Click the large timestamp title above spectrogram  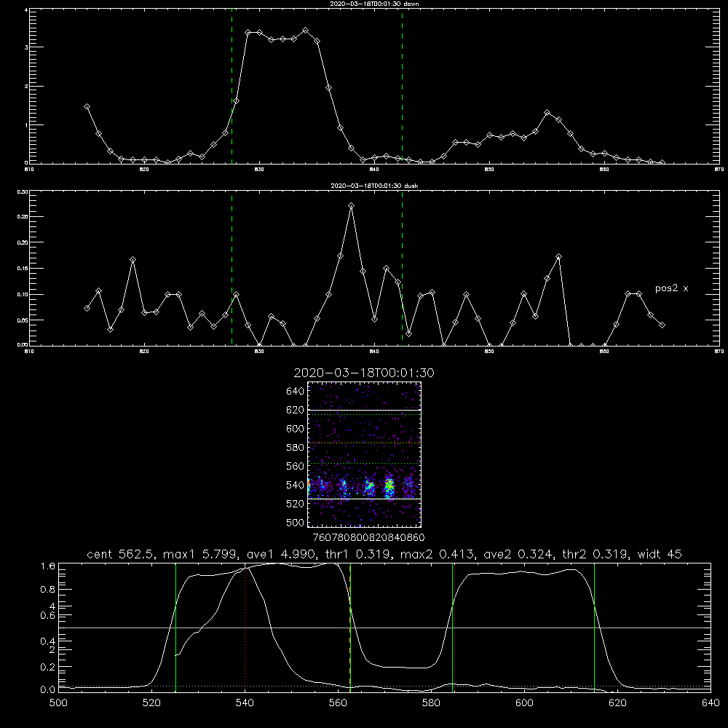pyautogui.click(x=364, y=373)
